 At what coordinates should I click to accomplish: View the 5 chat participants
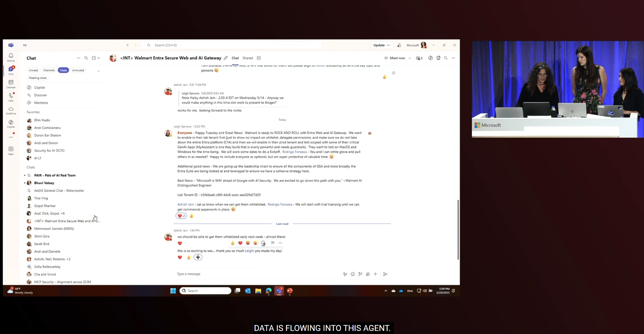(x=419, y=58)
